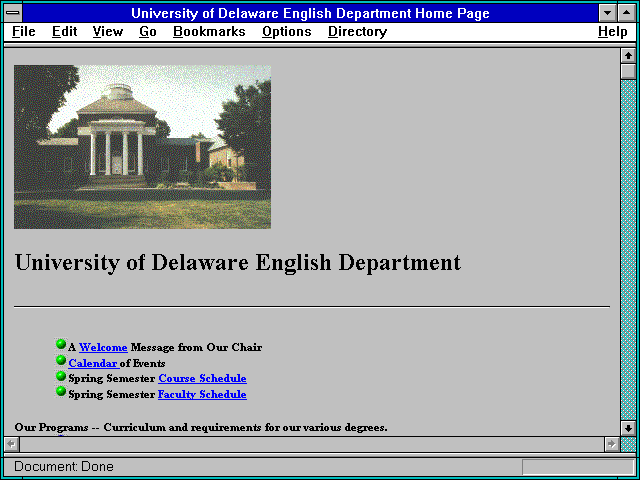The width and height of the screenshot is (640, 480).
Task: Open the Help menu
Action: [613, 32]
